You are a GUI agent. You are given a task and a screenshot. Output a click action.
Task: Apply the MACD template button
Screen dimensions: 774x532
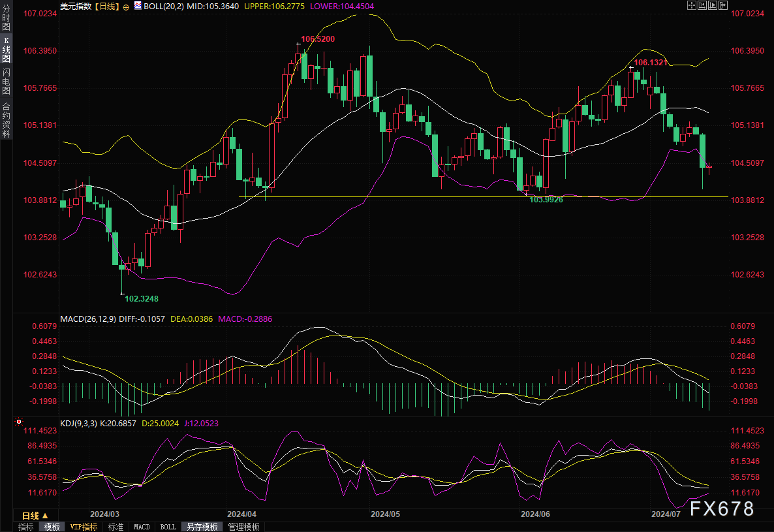click(142, 527)
